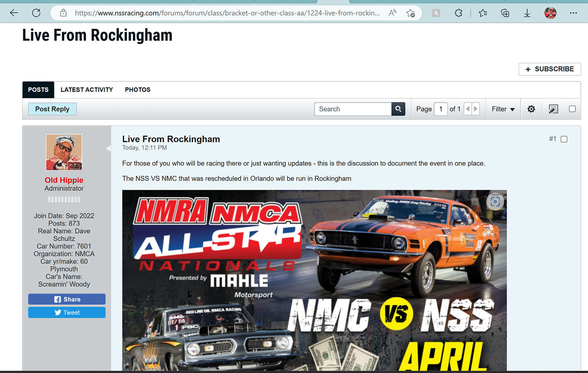The height and width of the screenshot is (373, 588).
Task: Run the search with the magnifier icon
Action: pyautogui.click(x=398, y=109)
